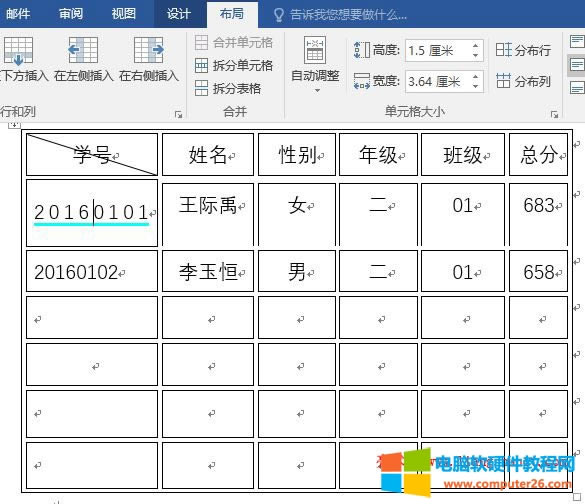Open the Review (审阅) tab

click(71, 14)
